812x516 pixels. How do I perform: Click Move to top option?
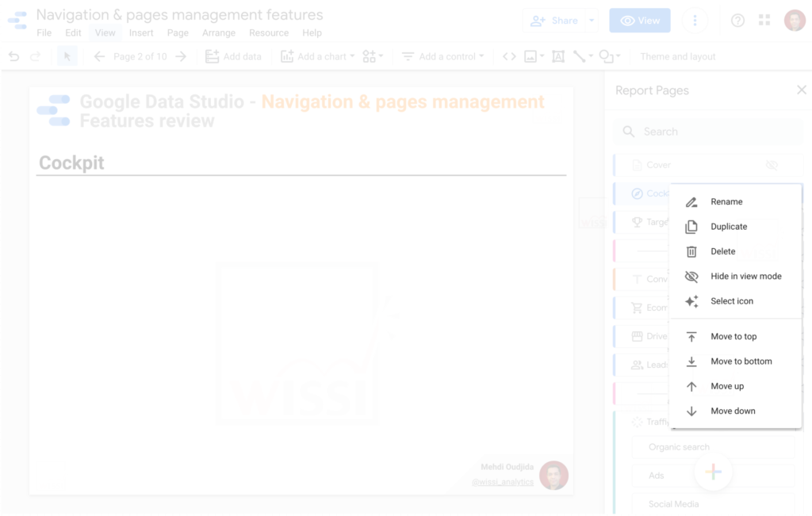[735, 336]
